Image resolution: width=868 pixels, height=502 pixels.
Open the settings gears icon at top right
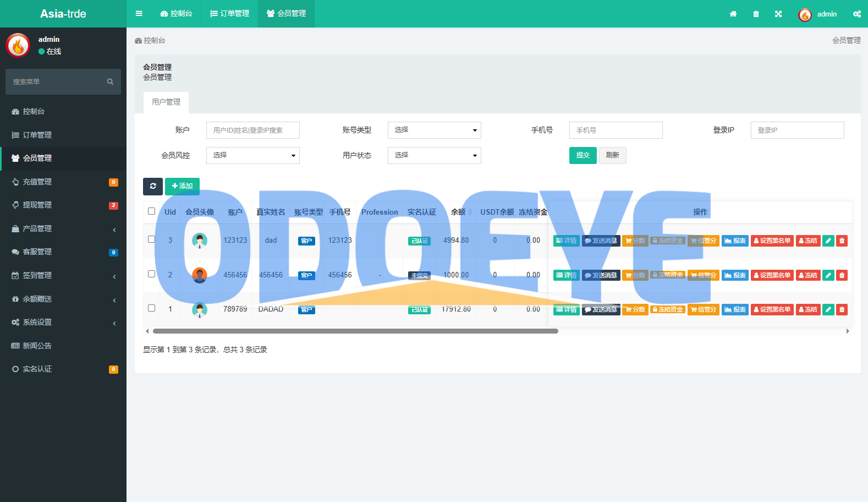pos(857,14)
